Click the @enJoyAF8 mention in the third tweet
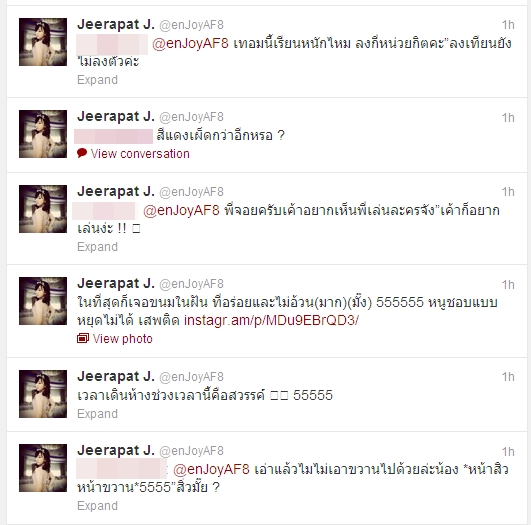Viewport: 531px width, 525px height. (182, 210)
